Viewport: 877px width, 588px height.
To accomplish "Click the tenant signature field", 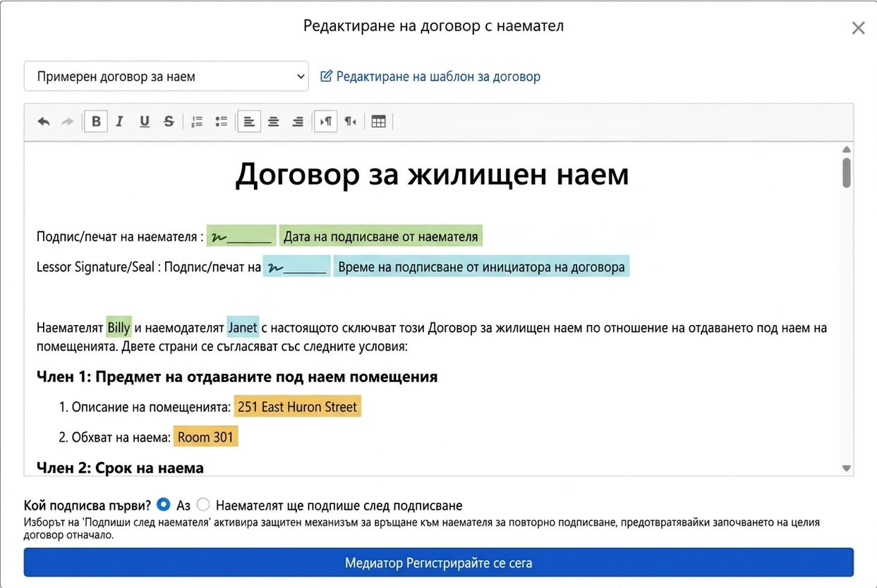I will (241, 236).
